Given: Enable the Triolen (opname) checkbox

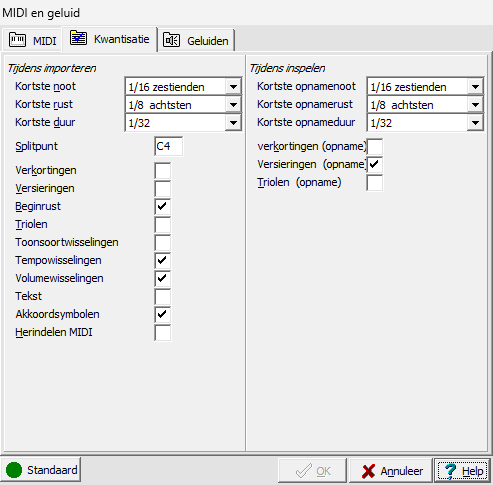Looking at the screenshot, I should pos(374,182).
